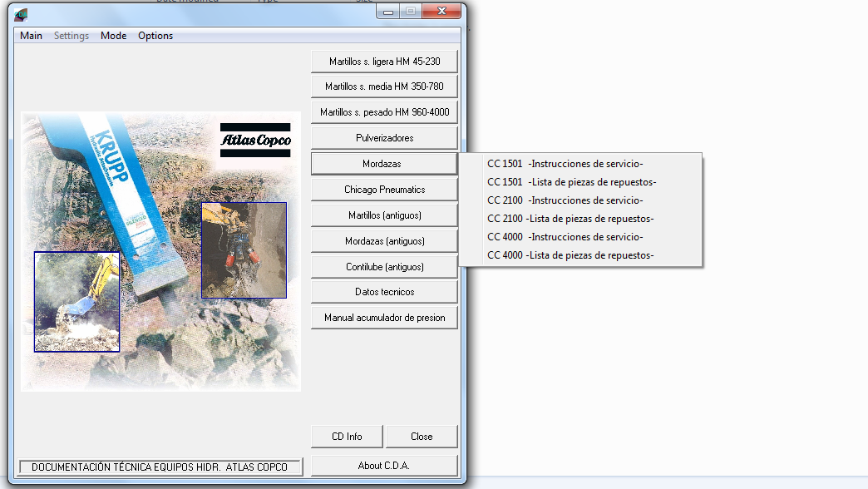Open Datos tecnicos

(384, 292)
